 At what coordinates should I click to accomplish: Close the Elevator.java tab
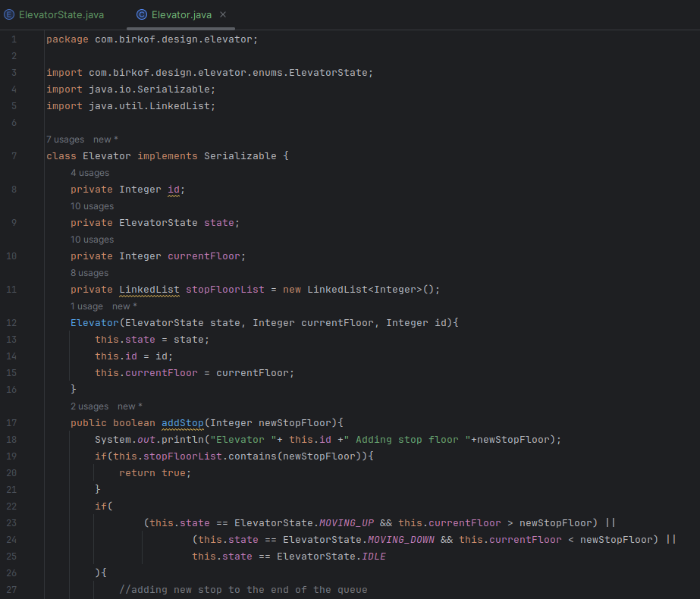click(x=223, y=14)
